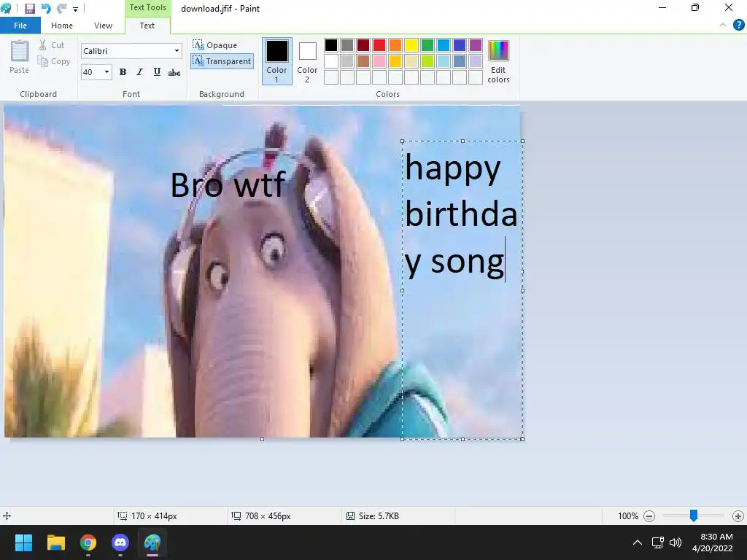Screen dimensions: 747x560
Task: Click the canvas bottom-center resize handle
Action: click(x=262, y=440)
